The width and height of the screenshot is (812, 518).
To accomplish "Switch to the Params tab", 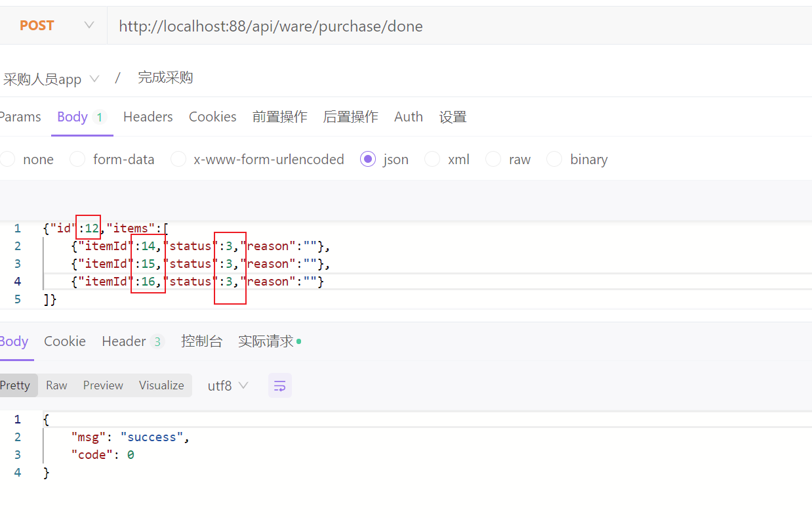I will [x=20, y=117].
